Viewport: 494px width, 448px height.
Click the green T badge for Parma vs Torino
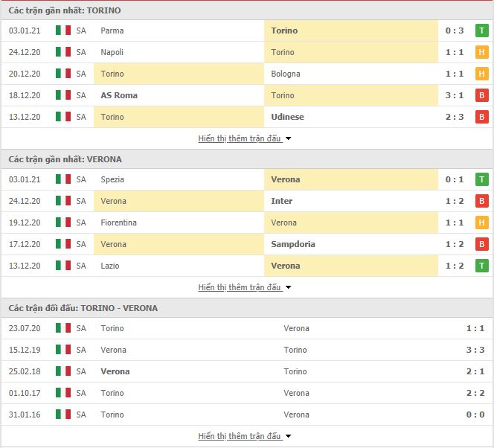coord(481,31)
